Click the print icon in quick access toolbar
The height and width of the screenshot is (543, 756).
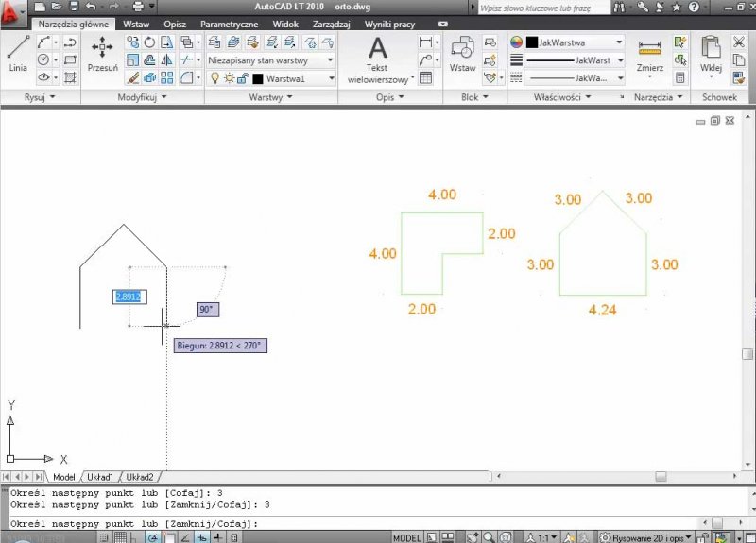pyautogui.click(x=138, y=7)
